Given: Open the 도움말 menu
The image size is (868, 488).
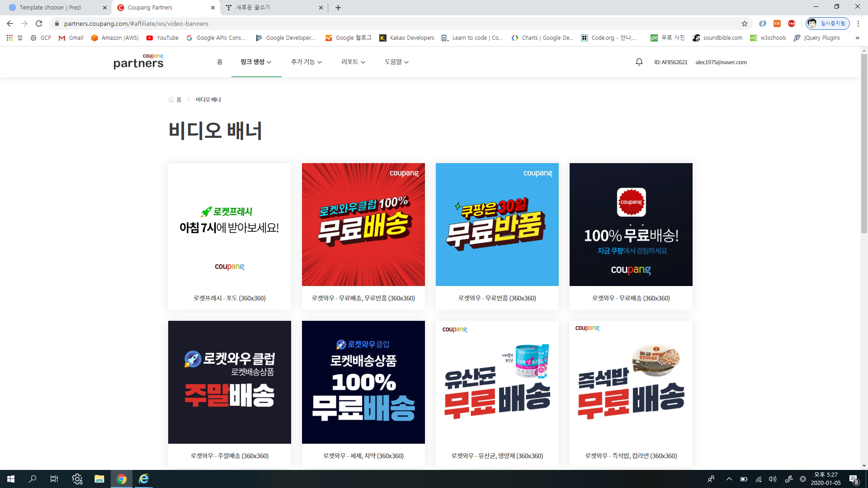Looking at the screenshot, I should pyautogui.click(x=396, y=62).
